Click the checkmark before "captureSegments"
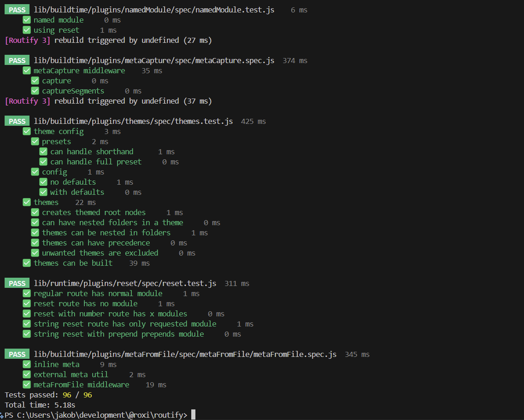524x420 pixels. tap(35, 91)
